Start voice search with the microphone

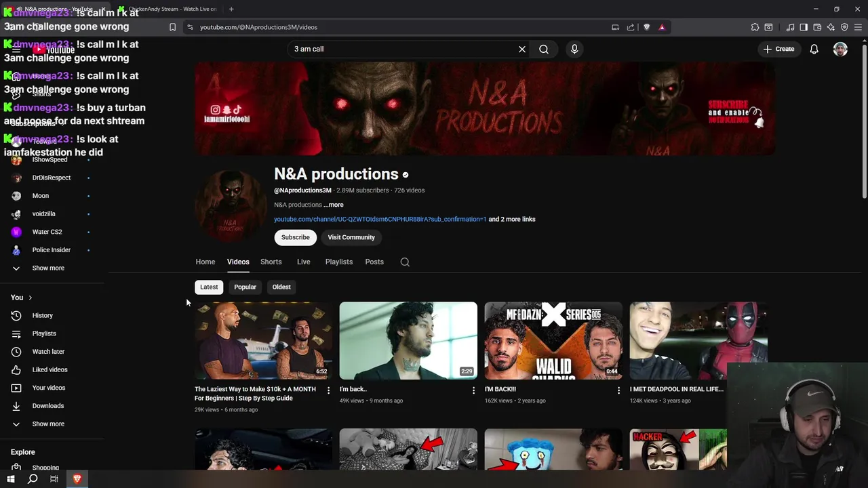(574, 49)
